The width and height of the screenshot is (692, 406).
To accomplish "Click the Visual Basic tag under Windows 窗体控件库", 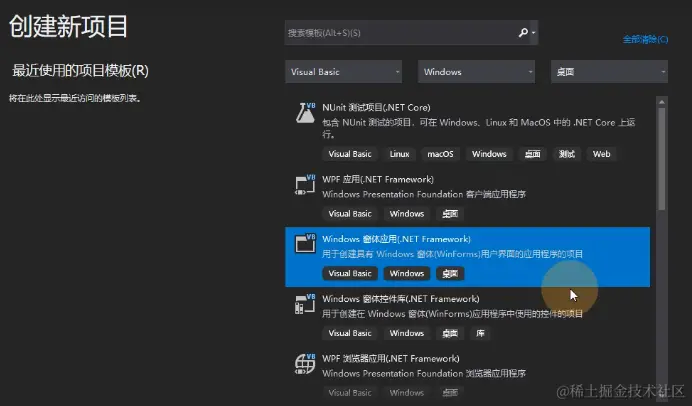I will tap(350, 333).
